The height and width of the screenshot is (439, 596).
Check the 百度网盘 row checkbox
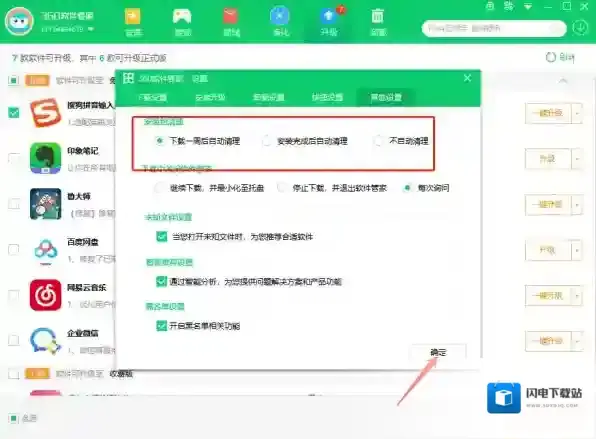tap(14, 249)
